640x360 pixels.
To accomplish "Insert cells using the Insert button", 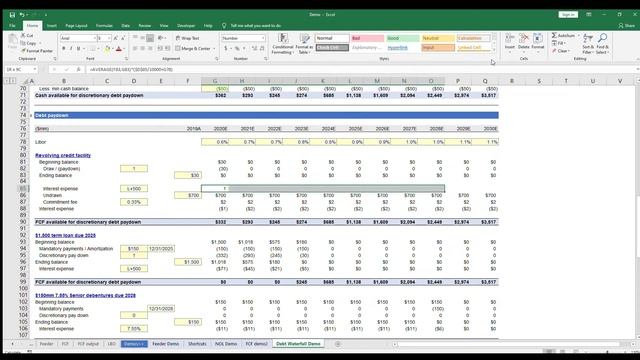I will (510, 43).
